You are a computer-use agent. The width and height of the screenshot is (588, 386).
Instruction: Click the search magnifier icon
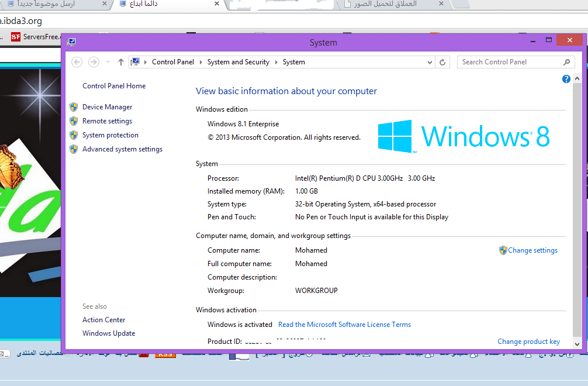[x=566, y=62]
